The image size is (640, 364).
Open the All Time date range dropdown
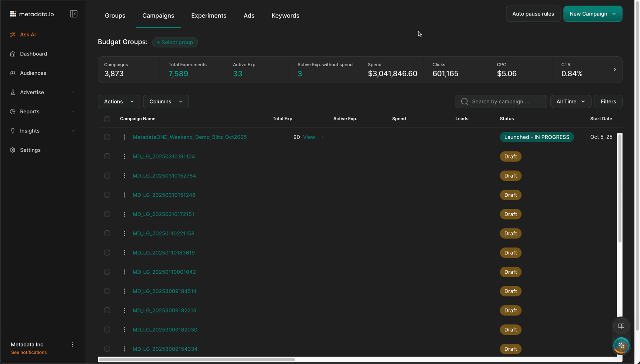click(570, 101)
